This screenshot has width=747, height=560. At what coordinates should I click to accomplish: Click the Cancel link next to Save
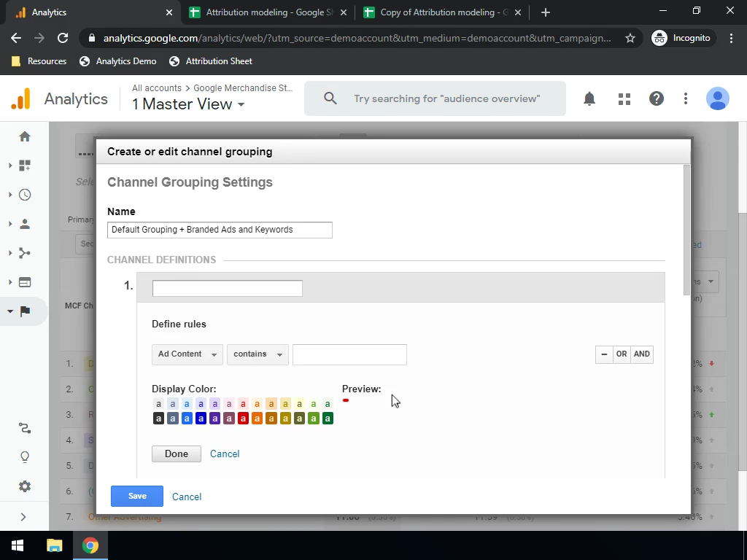(187, 497)
